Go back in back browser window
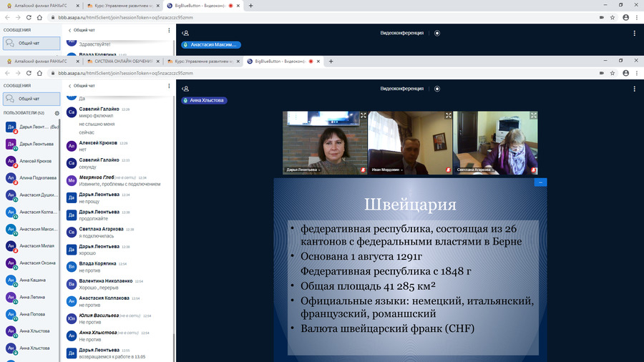Image resolution: width=644 pixels, height=362 pixels. coord(7,18)
